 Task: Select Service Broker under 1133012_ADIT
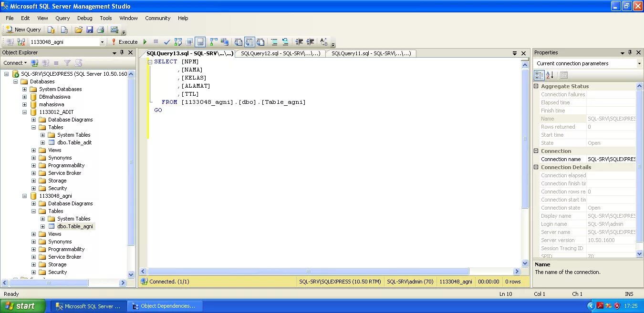pyautogui.click(x=64, y=173)
